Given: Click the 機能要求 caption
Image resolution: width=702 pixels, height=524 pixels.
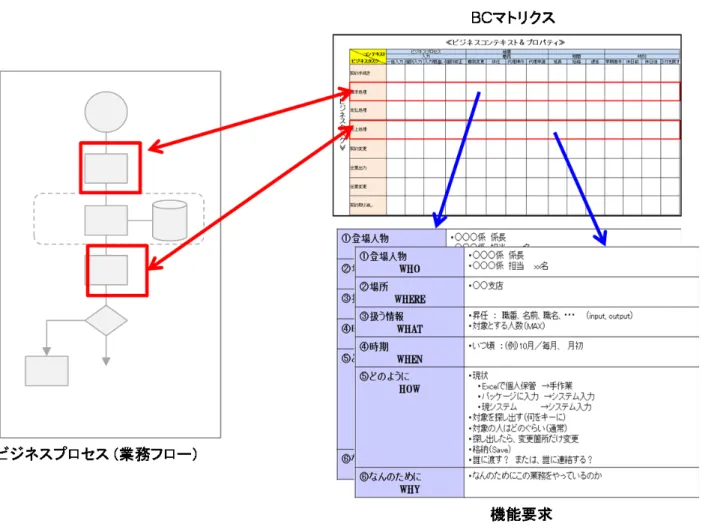Looking at the screenshot, I should pos(521,513).
